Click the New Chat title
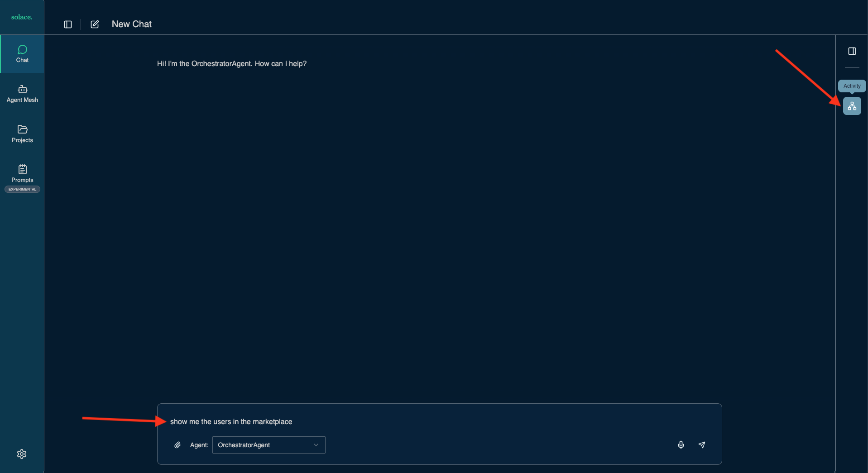This screenshot has width=868, height=473. pos(131,24)
